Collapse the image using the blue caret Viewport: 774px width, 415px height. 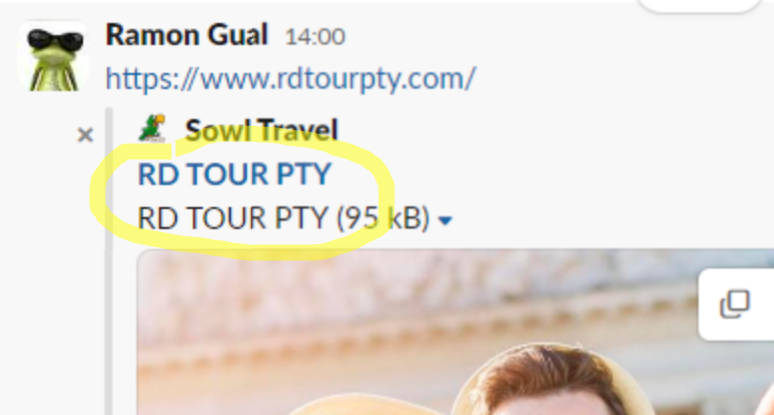pos(445,221)
